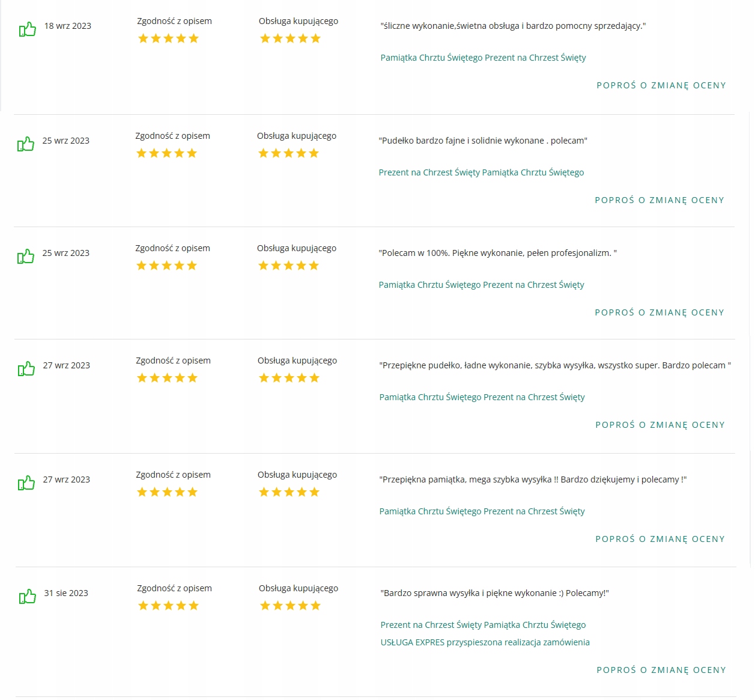Click thumbs-up icon beside 'Pudełko bardzo fajne' review

26,144
